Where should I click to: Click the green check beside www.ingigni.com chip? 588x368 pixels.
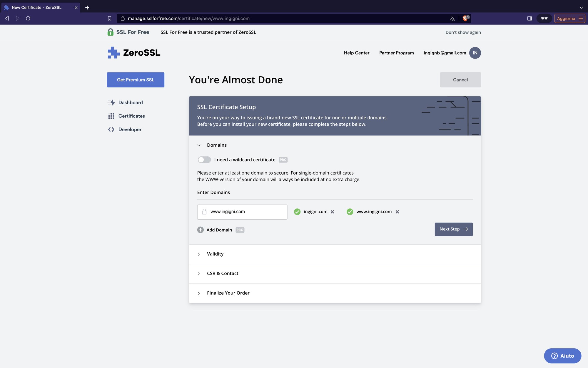click(350, 212)
